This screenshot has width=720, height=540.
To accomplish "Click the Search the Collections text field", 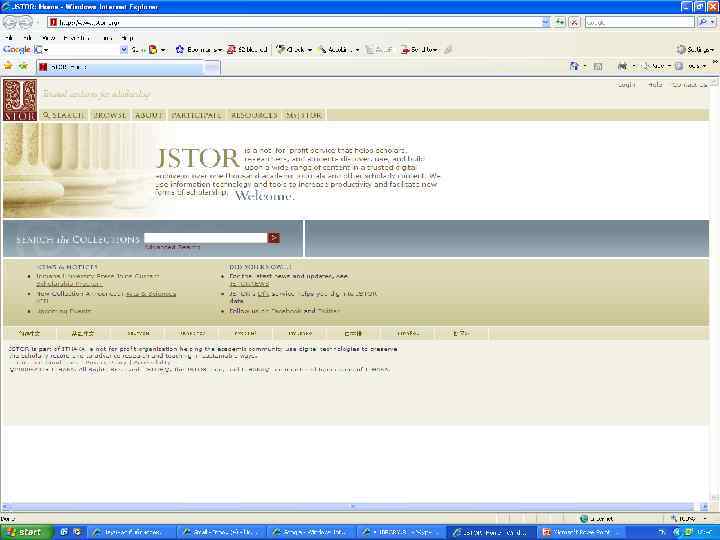I will 205,238.
